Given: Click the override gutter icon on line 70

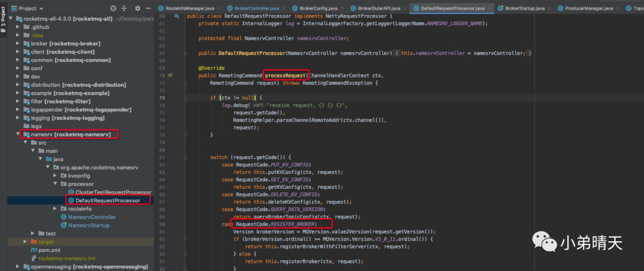Looking at the screenshot, I should (171, 76).
